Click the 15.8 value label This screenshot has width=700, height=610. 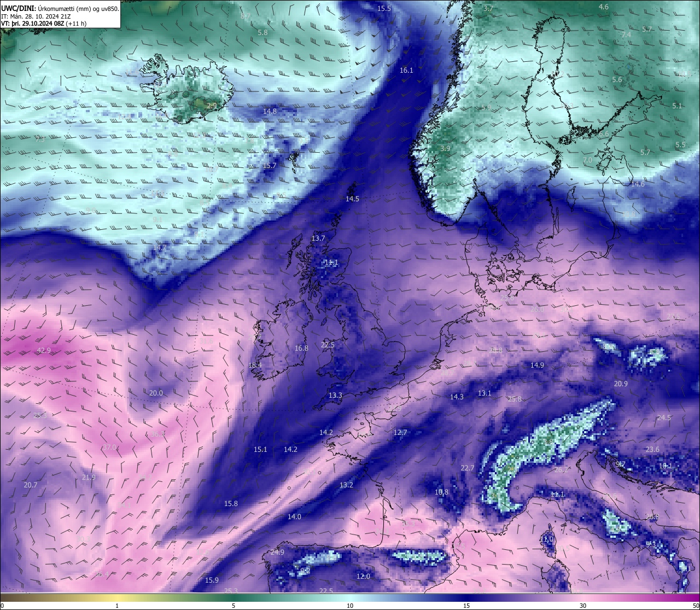pos(231,504)
